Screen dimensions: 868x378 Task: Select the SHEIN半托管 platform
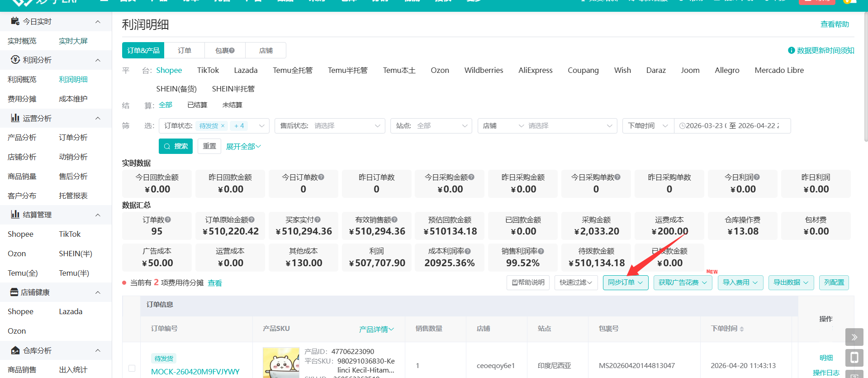tap(233, 89)
